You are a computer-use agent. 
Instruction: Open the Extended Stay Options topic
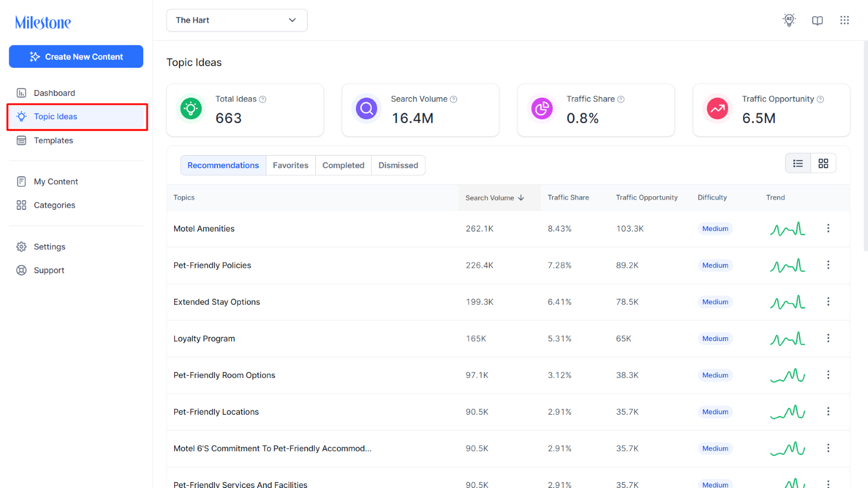click(216, 302)
